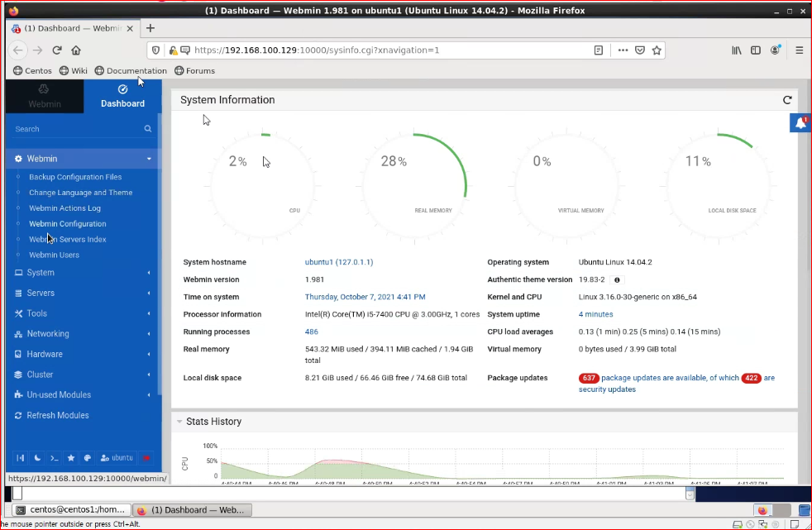This screenshot has width=812, height=530.
Task: Open Firefox account icon
Action: pos(776,50)
